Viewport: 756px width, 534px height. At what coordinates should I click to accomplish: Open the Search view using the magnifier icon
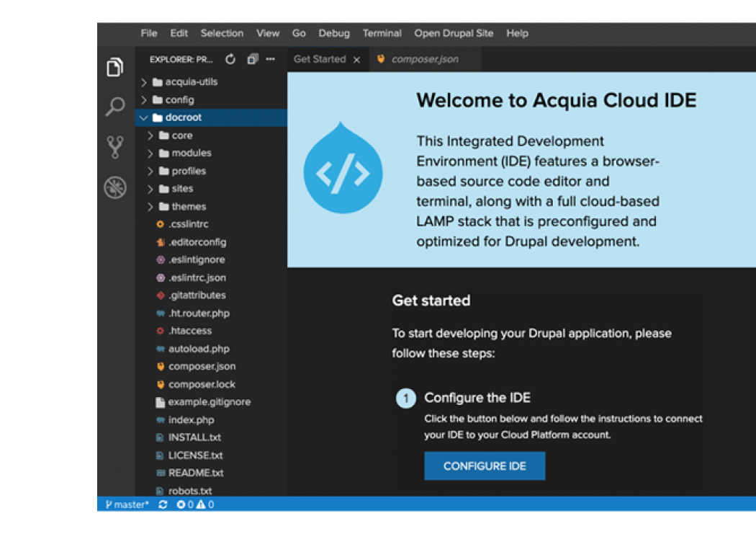tap(114, 106)
